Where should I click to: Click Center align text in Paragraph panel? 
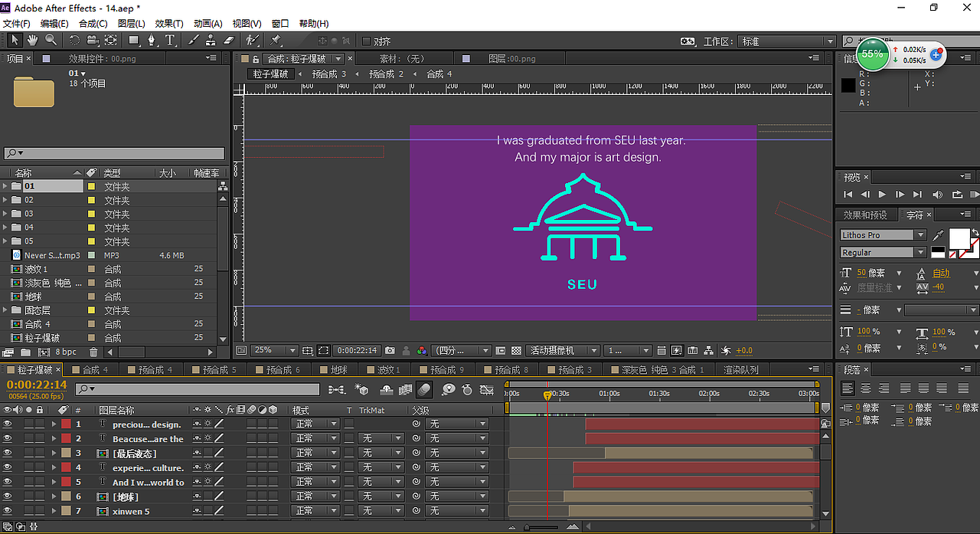(x=866, y=388)
